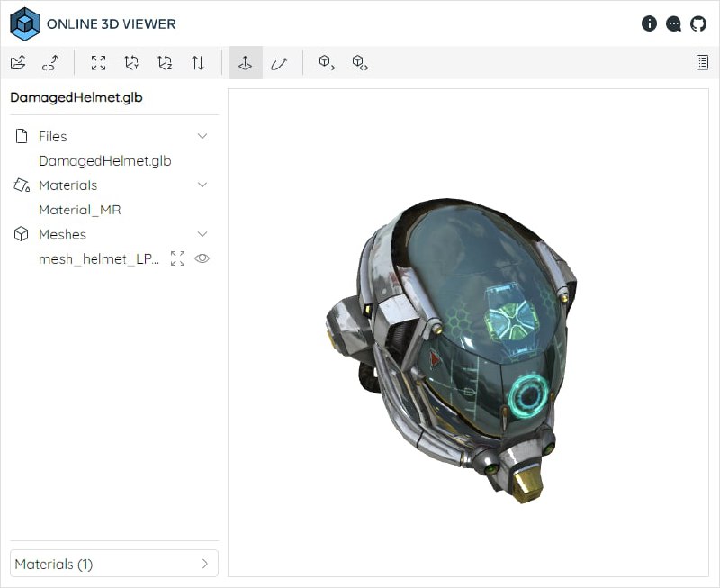Collapse the Meshes section
720x588 pixels.
coord(203,234)
